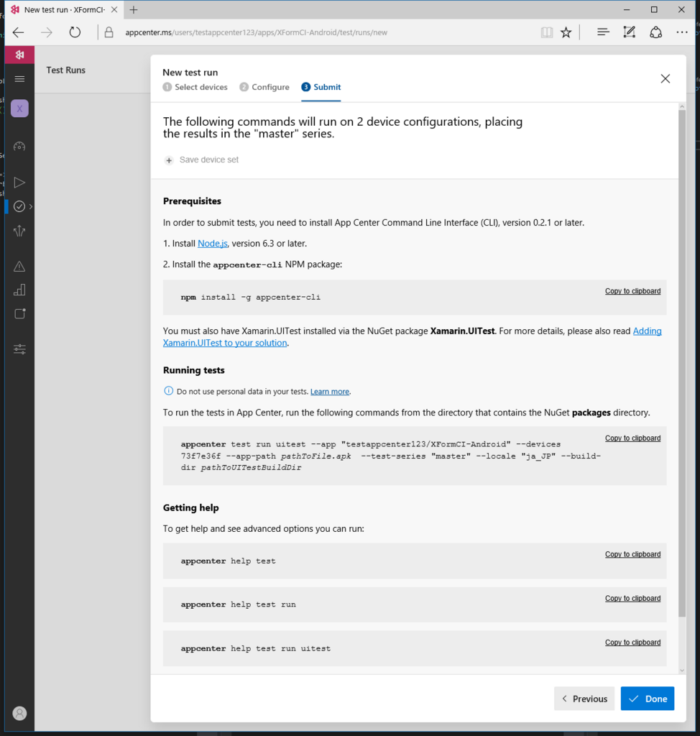Open the Settings sliders icon in sidebar

pyautogui.click(x=19, y=349)
